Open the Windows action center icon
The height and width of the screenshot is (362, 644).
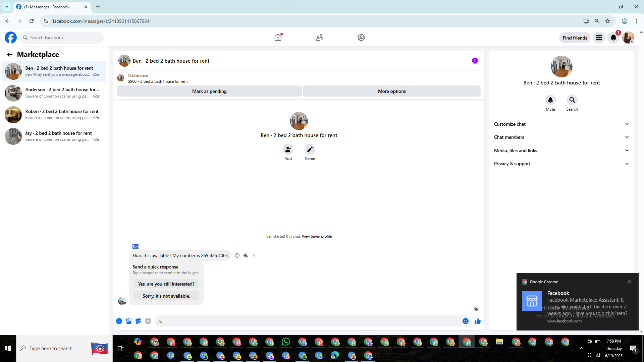pos(634,349)
